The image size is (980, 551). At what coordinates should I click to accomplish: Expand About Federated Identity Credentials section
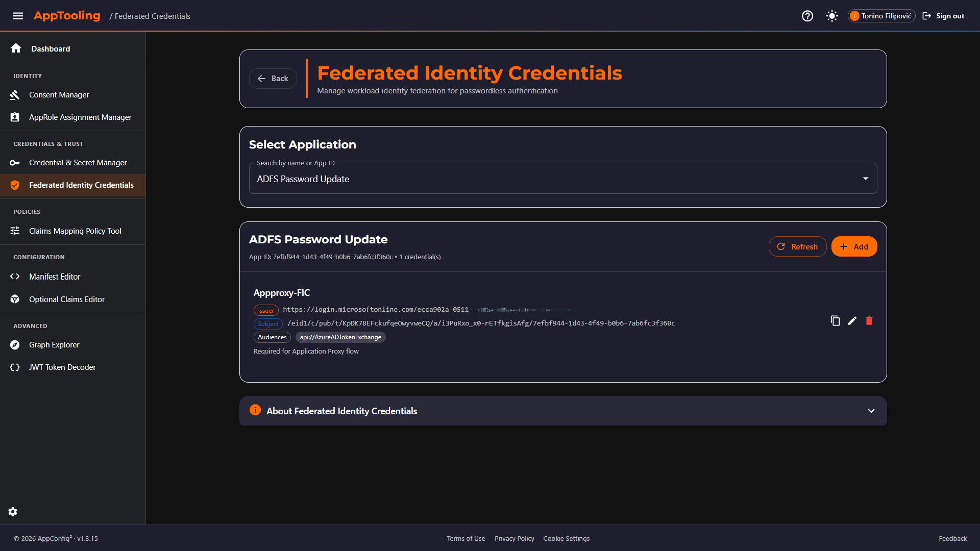pos(871,411)
